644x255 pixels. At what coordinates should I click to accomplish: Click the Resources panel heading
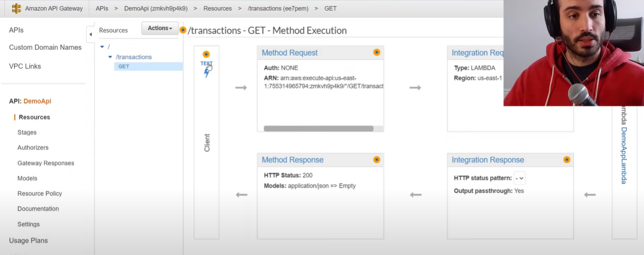pos(114,30)
